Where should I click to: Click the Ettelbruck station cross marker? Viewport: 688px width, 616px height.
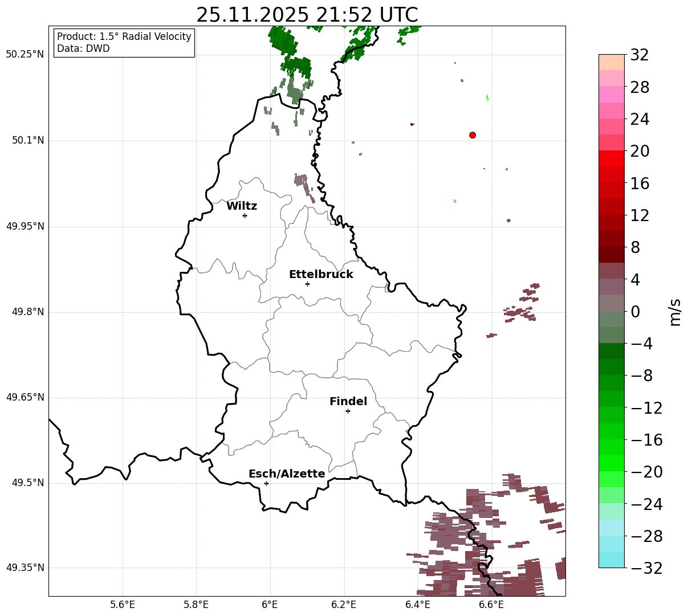pyautogui.click(x=307, y=284)
